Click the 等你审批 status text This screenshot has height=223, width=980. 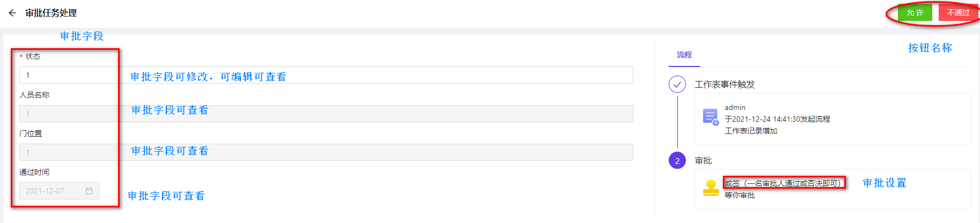[x=740, y=195]
